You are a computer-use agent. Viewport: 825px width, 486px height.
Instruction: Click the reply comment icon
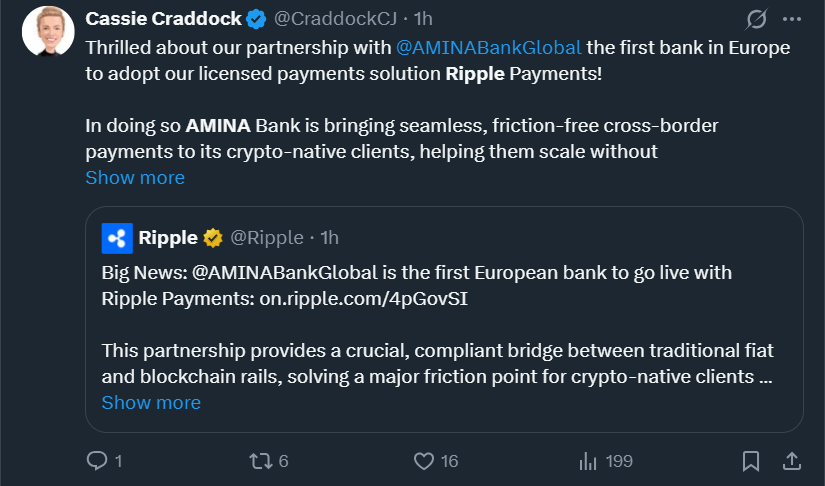tap(97, 461)
